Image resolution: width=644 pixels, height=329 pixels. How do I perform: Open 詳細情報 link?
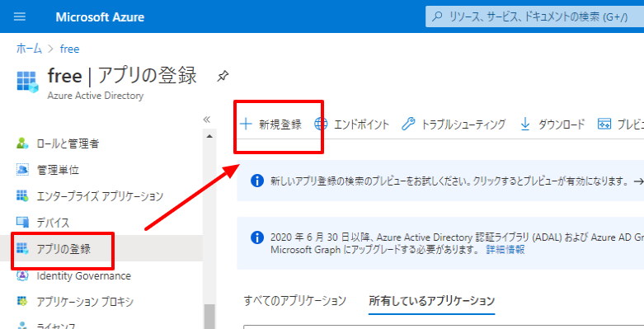pyautogui.click(x=505, y=250)
